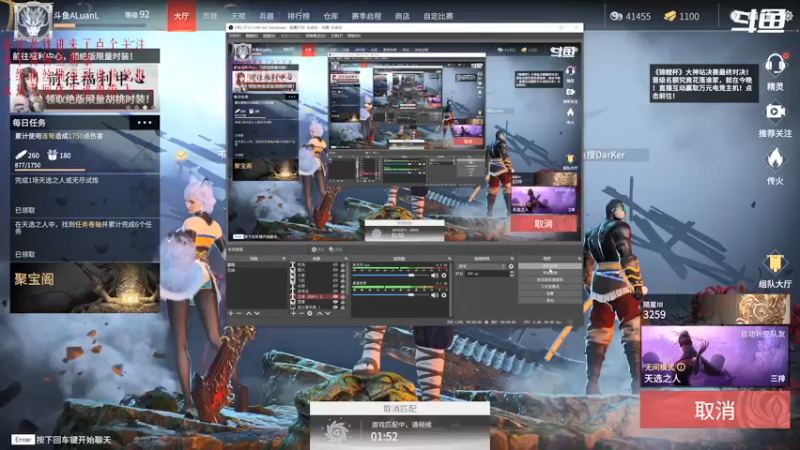Image resolution: width=800 pixels, height=450 pixels.
Task: Pop out OBS Controls dock
Action: 579,259
